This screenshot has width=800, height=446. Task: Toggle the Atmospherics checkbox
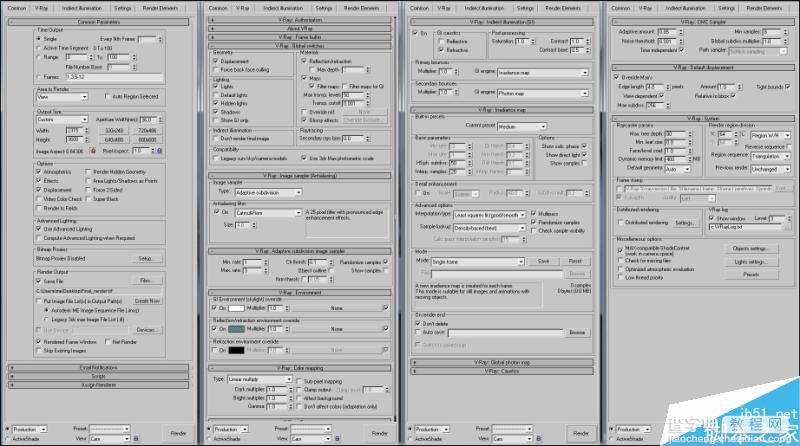(39, 172)
